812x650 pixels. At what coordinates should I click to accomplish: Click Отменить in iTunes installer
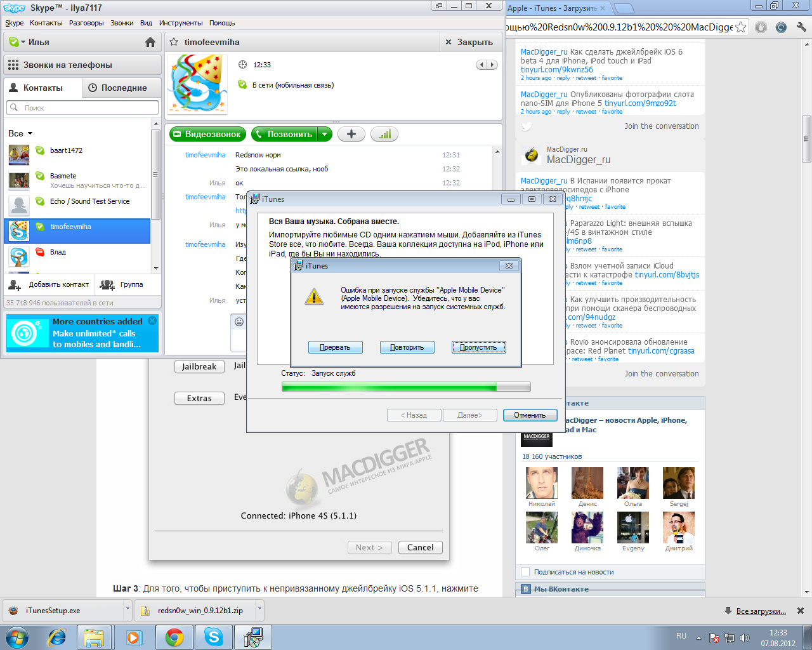(530, 415)
